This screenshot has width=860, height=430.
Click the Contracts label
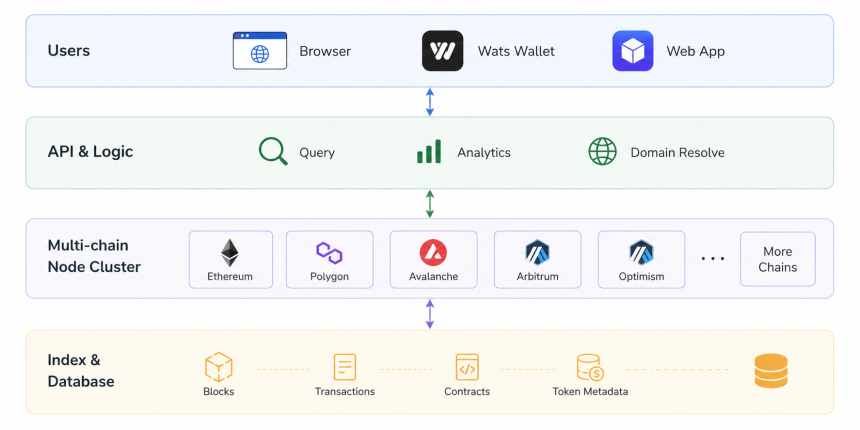467,392
